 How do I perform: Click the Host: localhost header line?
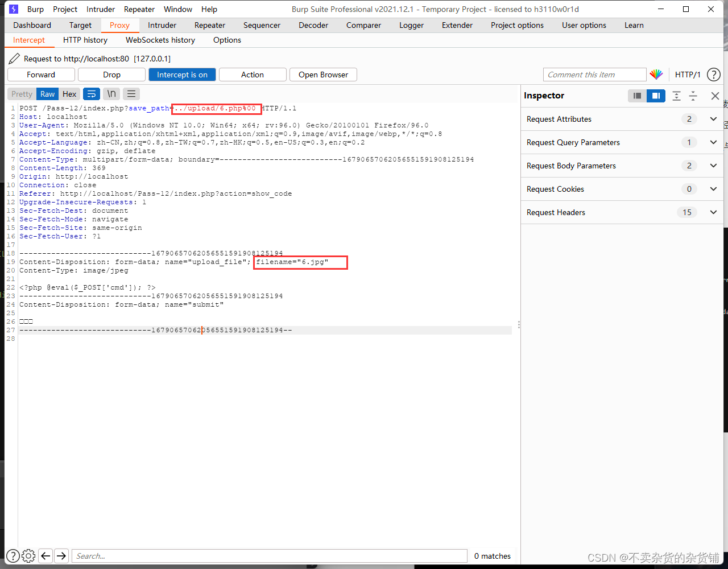point(53,117)
